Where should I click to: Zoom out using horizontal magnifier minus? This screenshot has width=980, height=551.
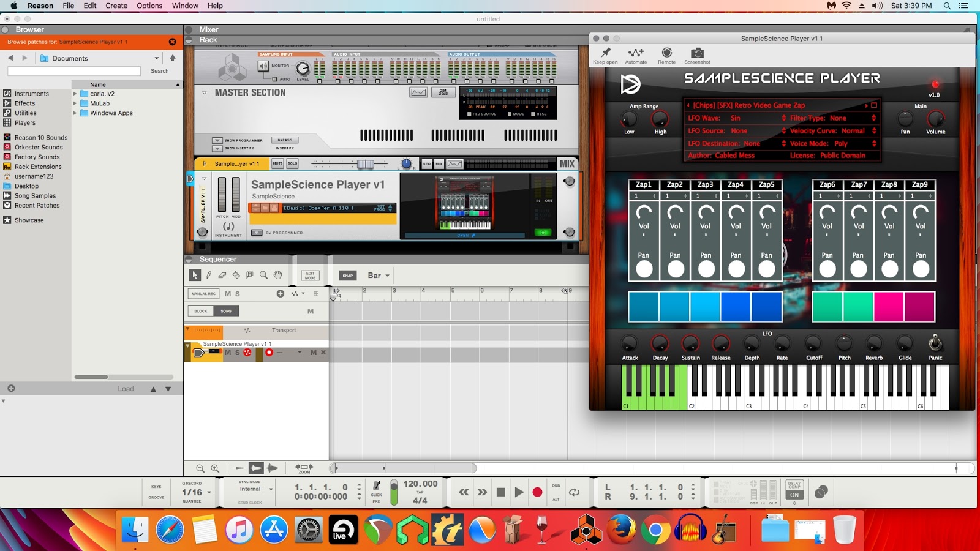pos(200,468)
